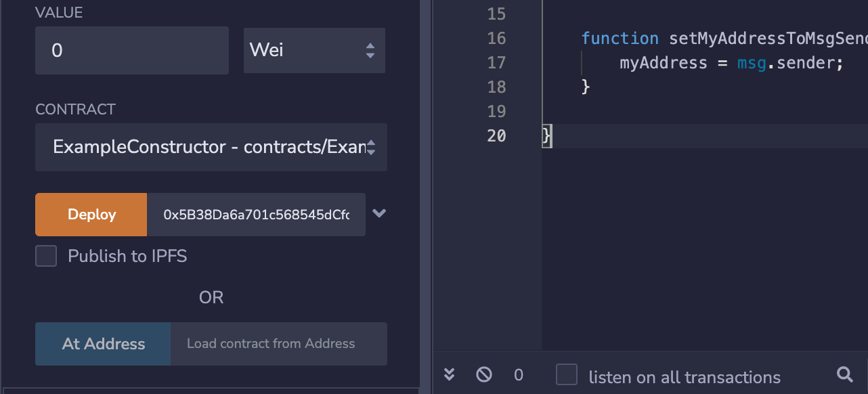Collapse the terminal with the double-chevron icon
Viewport: 868px width, 394px height.
pos(449,374)
